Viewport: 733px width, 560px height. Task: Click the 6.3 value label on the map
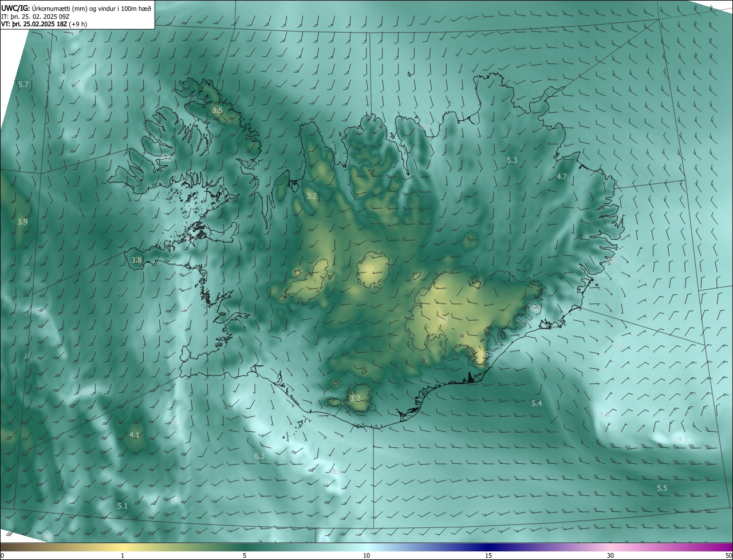tap(259, 456)
